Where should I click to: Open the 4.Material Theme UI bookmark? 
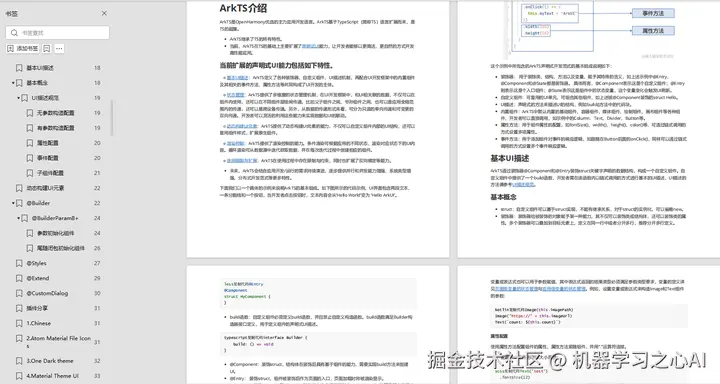(x=52, y=376)
